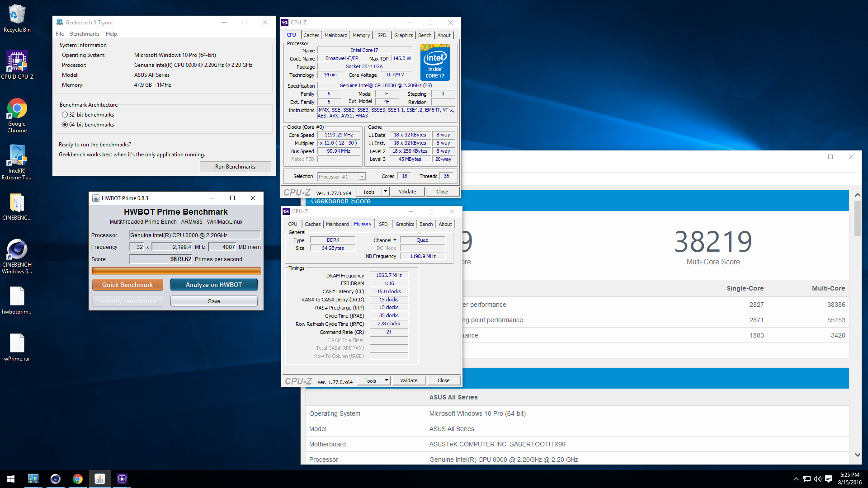
Task: Switch to Mainboard tab in top CPU-Z
Action: (336, 35)
